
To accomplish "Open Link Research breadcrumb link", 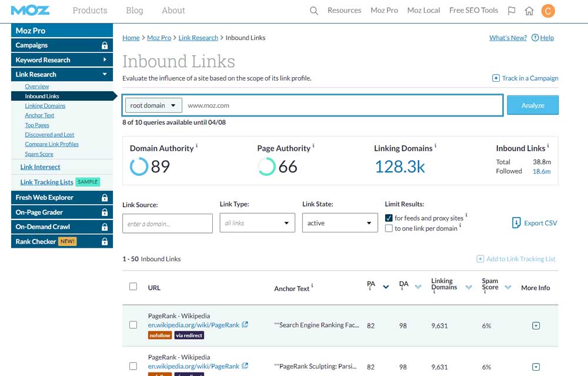I will (198, 38).
